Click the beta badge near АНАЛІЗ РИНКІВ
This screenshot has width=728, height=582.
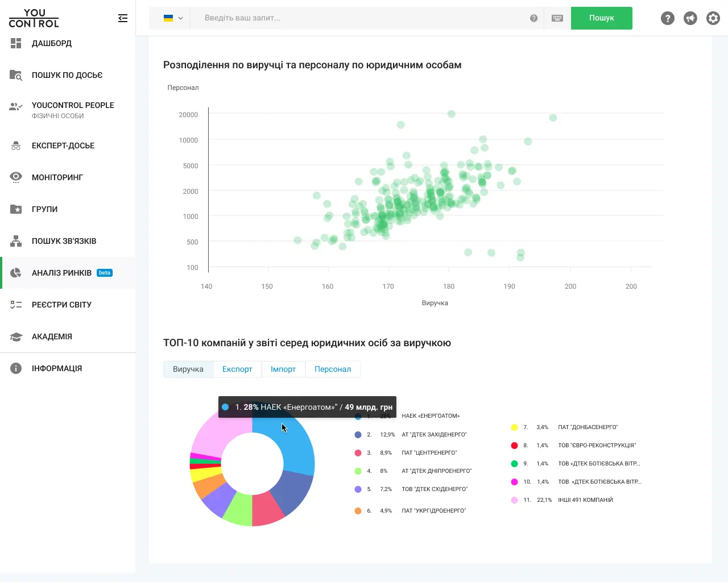105,273
